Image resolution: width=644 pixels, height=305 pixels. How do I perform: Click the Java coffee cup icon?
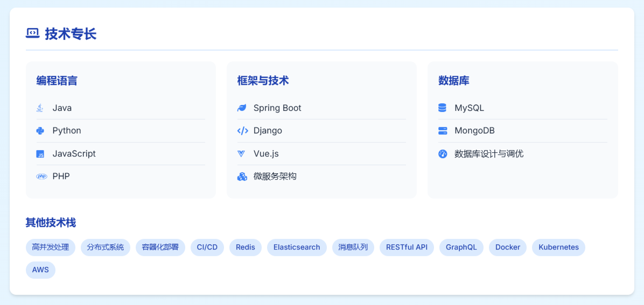point(40,108)
